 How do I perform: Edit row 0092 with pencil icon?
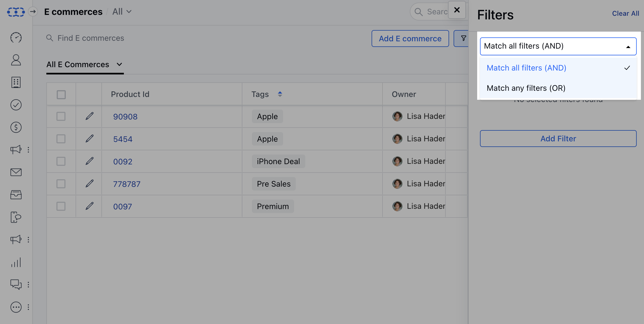(x=90, y=161)
